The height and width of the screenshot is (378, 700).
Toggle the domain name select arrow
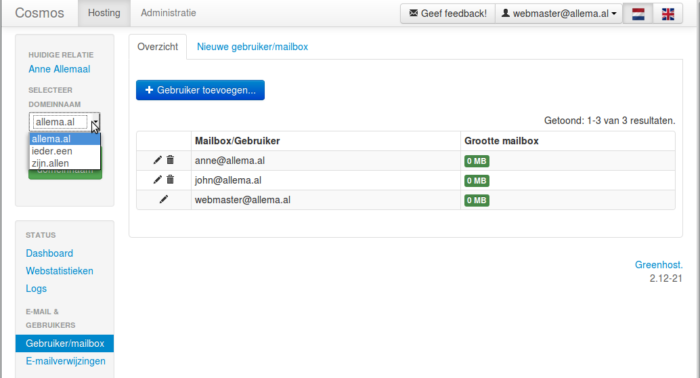pos(95,122)
